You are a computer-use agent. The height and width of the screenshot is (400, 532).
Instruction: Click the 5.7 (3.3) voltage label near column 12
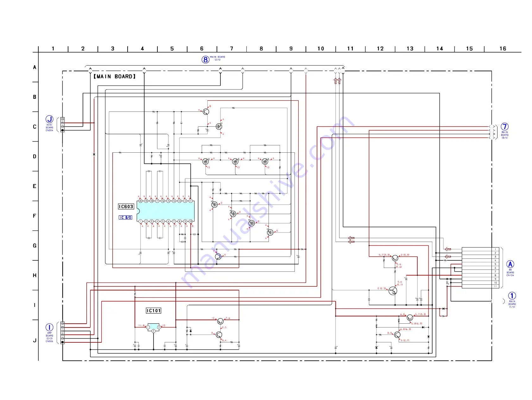pyautogui.click(x=384, y=255)
